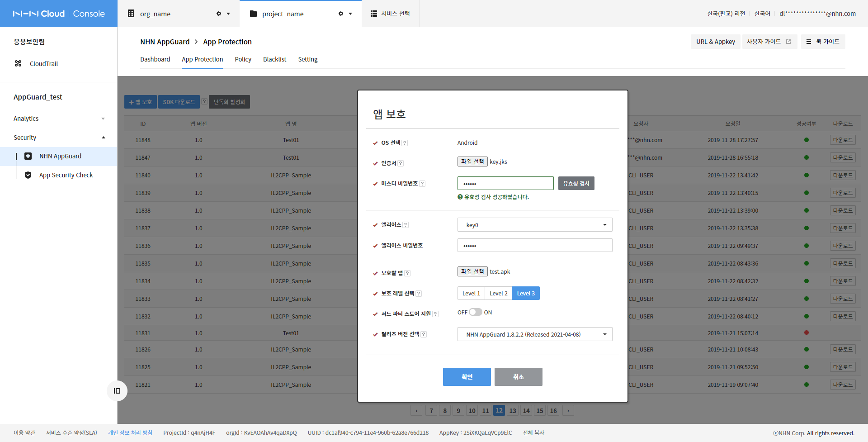Click the 마스터 비밀번호 input field
Image resolution: width=868 pixels, height=442 pixels.
click(505, 183)
